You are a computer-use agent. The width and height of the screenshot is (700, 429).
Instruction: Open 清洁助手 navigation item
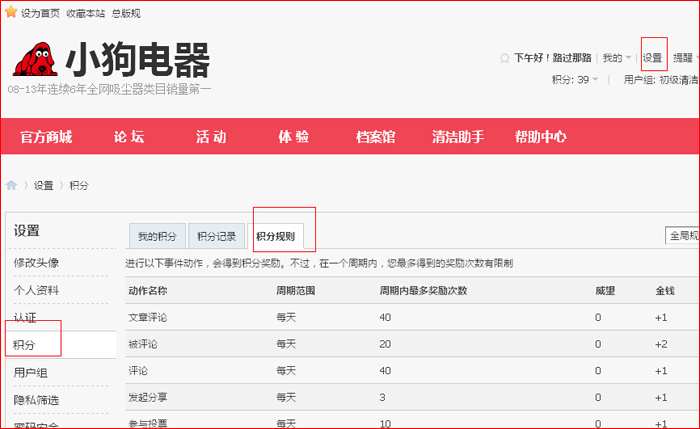pyautogui.click(x=458, y=137)
